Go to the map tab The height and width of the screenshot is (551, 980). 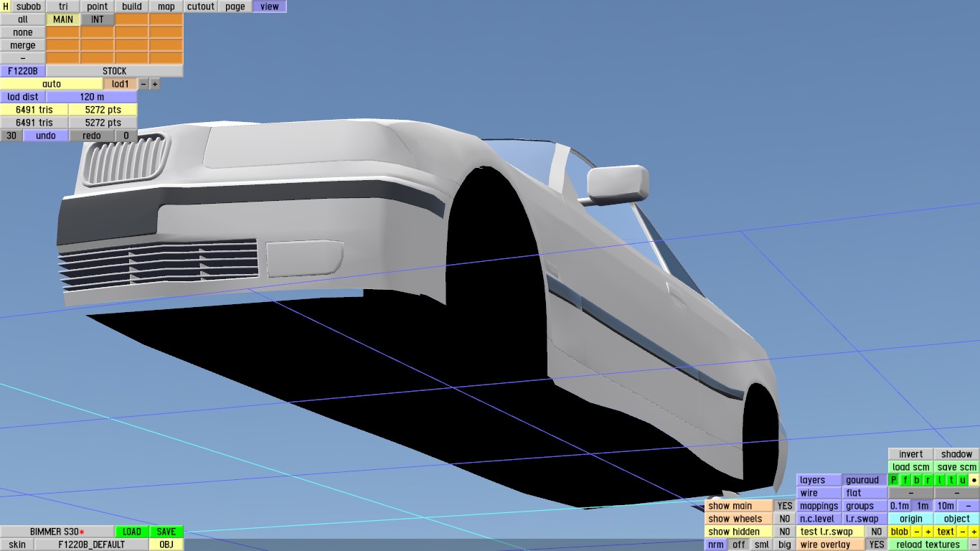(166, 6)
